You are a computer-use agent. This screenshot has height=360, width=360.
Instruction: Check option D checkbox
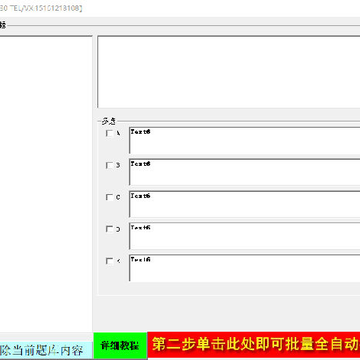pyautogui.click(x=109, y=229)
